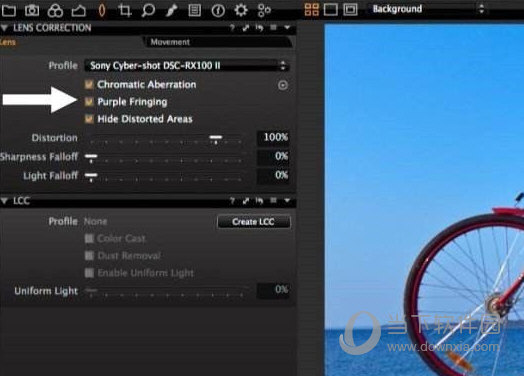Switch to the Exposure tool tab icon
The height and width of the screenshot is (376, 524).
click(x=79, y=11)
